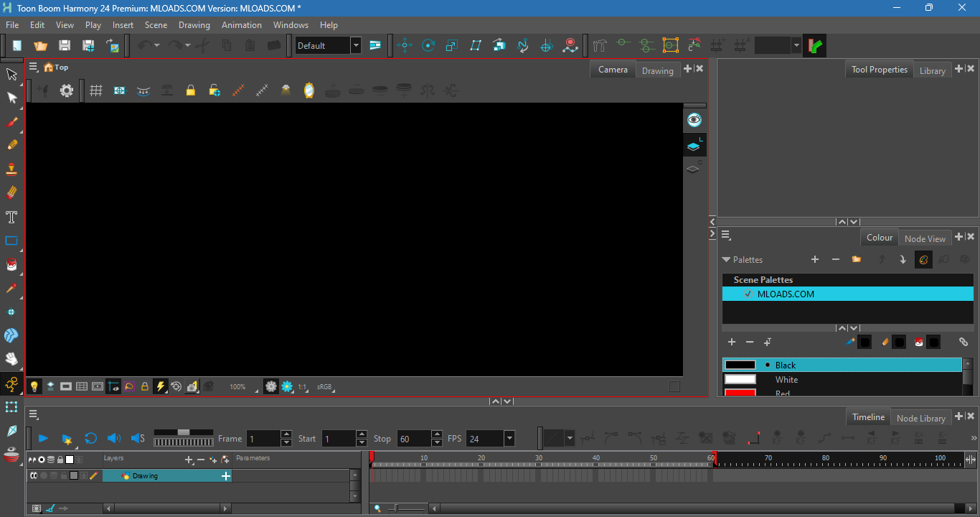Select the Text tool
Screen dimensions: 980x517
click(12, 217)
